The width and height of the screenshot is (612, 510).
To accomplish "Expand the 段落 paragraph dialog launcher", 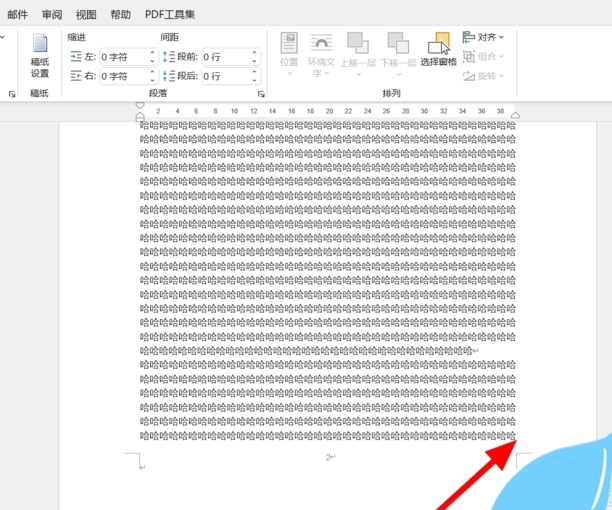I will [261, 94].
